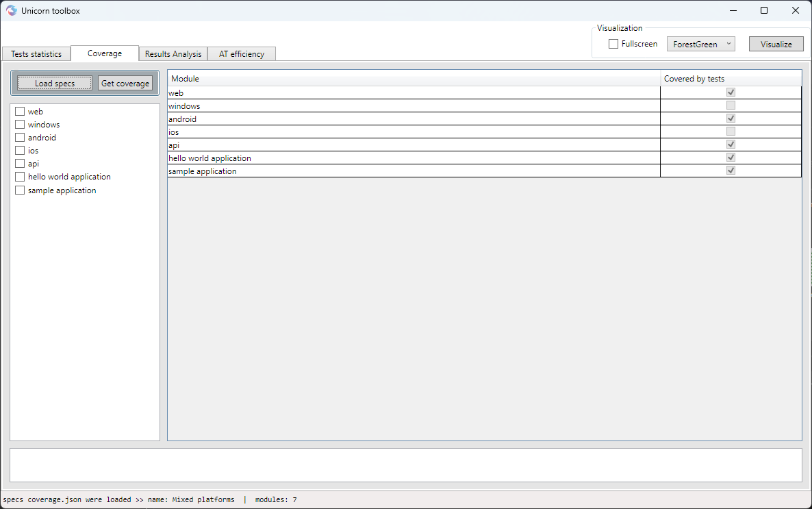This screenshot has height=509, width=812.
Task: Click covered checkbox in web table row
Action: (x=731, y=92)
